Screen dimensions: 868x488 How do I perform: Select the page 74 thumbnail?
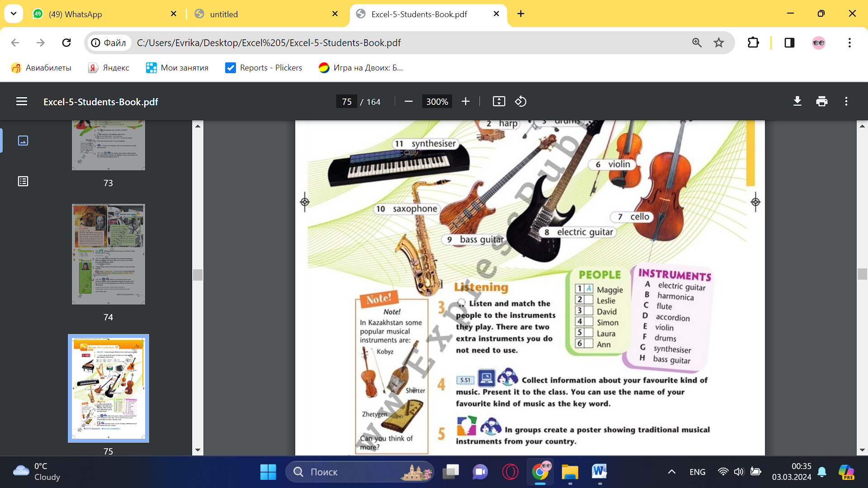108,254
